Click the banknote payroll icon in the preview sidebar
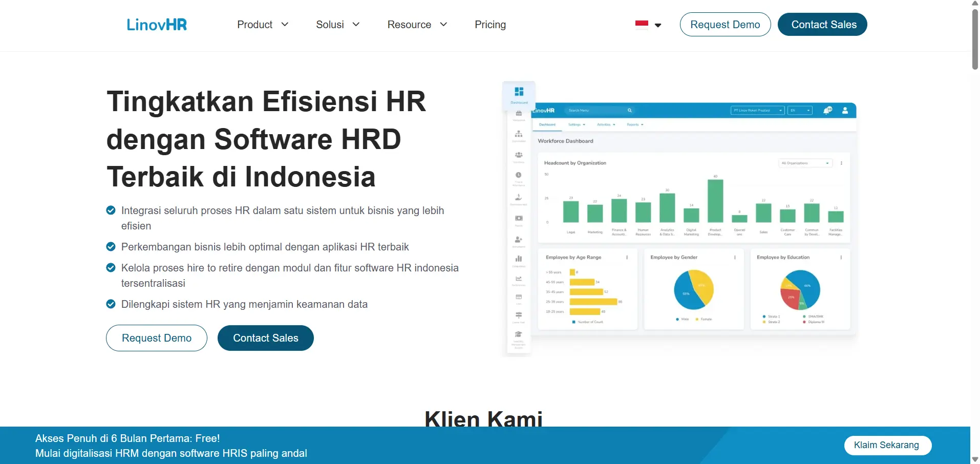This screenshot has width=980, height=464. (519, 218)
